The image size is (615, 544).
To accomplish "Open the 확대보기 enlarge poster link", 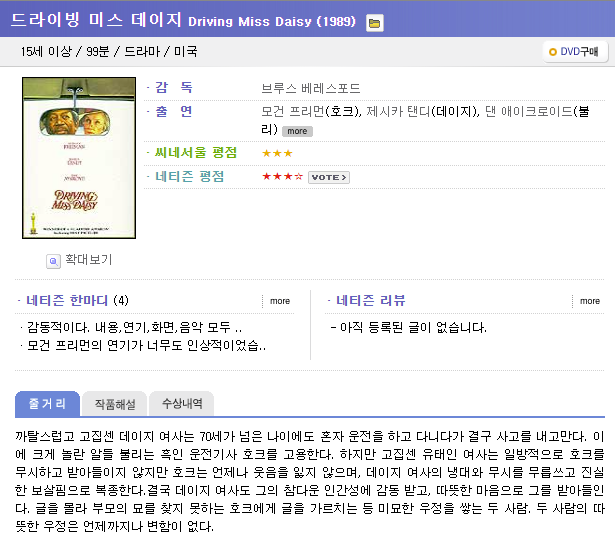I will pyautogui.click(x=88, y=260).
